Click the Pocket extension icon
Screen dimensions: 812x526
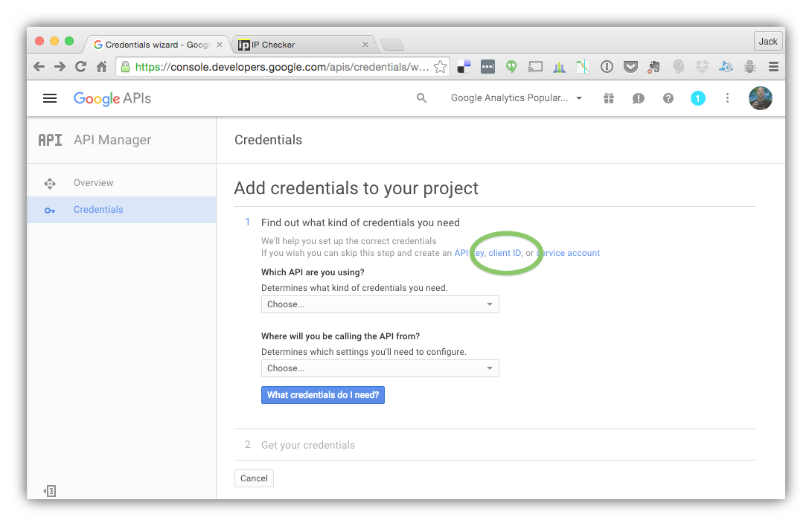(x=630, y=67)
